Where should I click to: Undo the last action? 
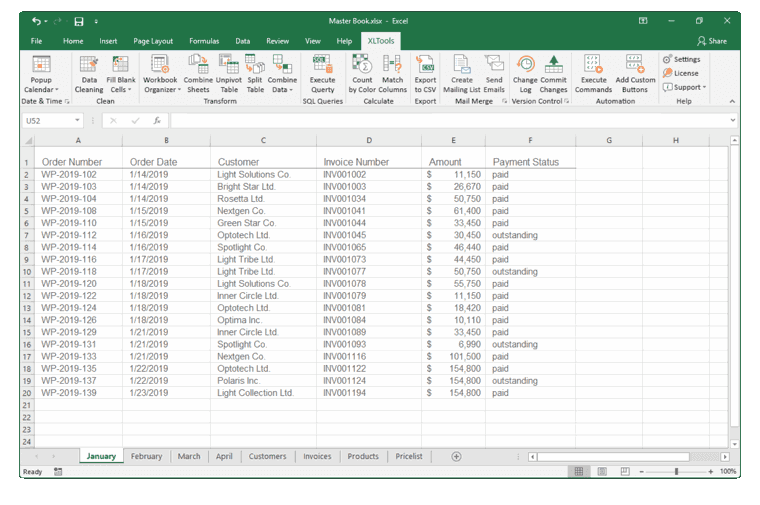(x=36, y=21)
